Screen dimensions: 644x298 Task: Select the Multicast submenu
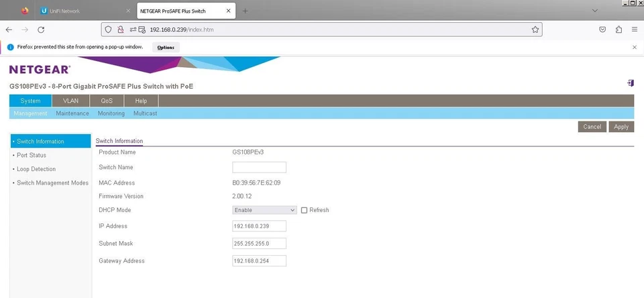point(145,113)
